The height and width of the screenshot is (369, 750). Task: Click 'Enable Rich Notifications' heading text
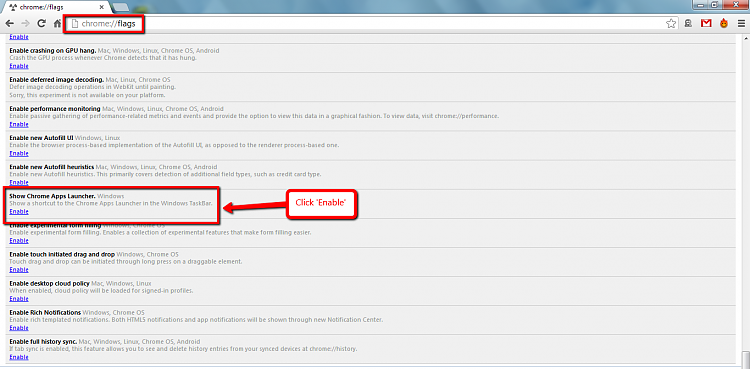[45, 313]
